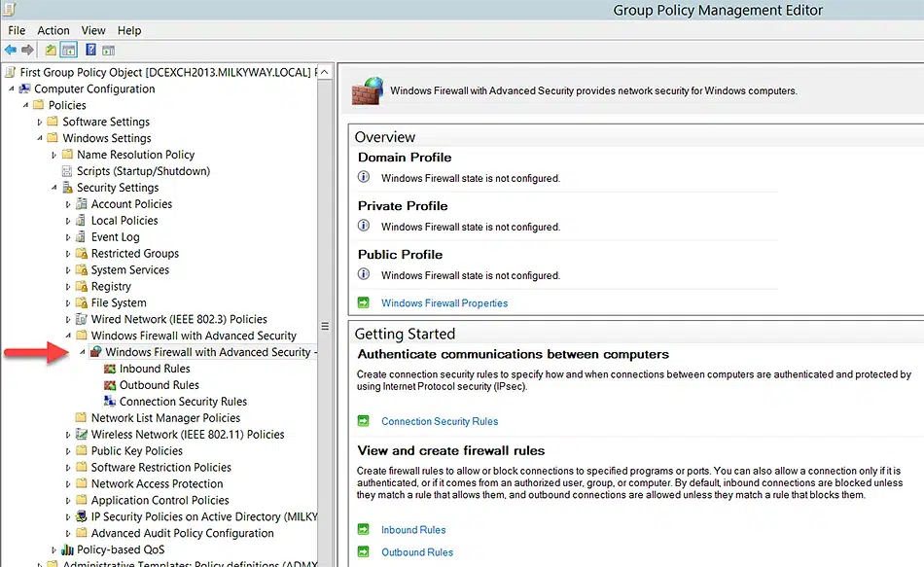
Task: Open the View menu
Action: tap(93, 31)
